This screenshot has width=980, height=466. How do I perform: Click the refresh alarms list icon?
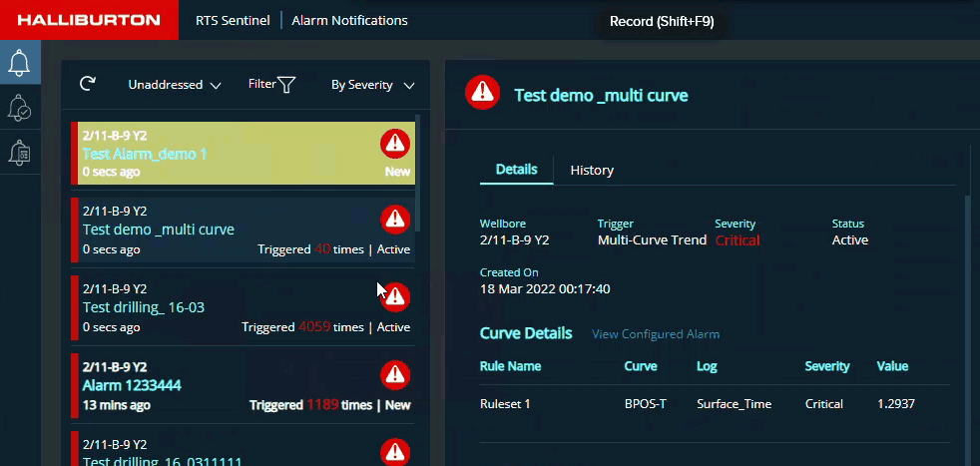coord(88,85)
